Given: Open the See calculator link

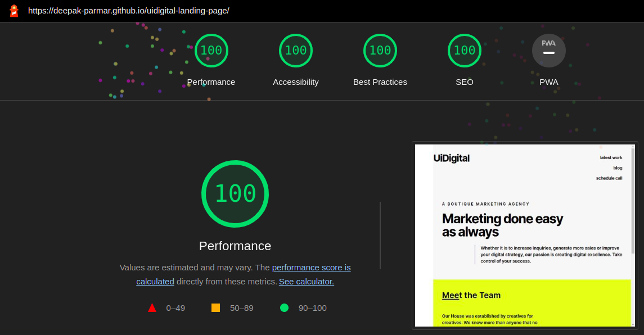Looking at the screenshot, I should point(306,281).
